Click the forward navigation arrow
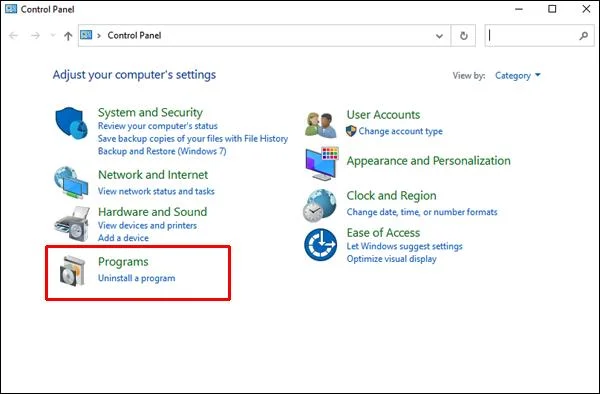The image size is (600, 394). [35, 36]
